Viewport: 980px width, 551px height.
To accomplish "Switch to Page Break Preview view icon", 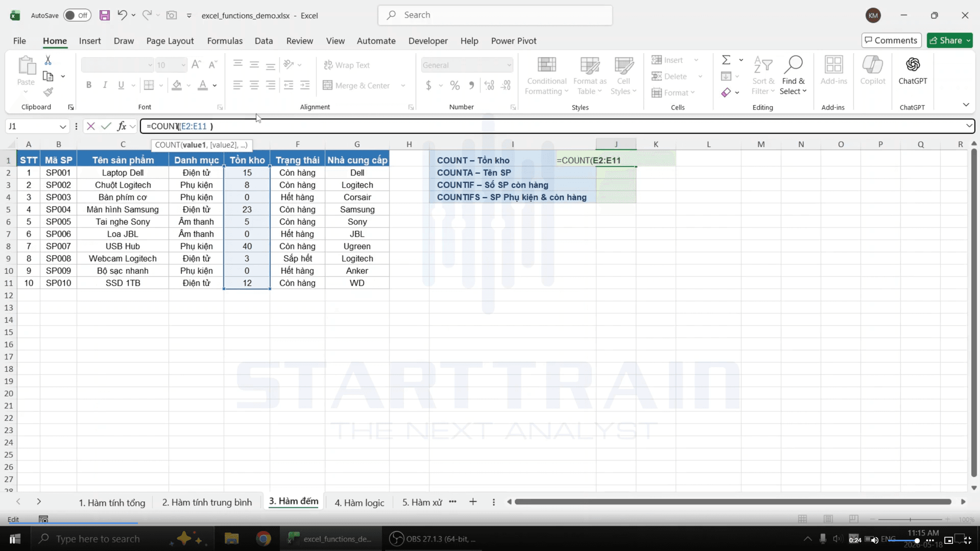I will click(853, 519).
